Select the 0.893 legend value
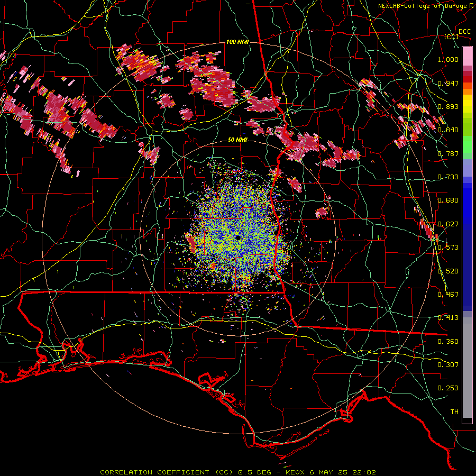 tap(448, 106)
